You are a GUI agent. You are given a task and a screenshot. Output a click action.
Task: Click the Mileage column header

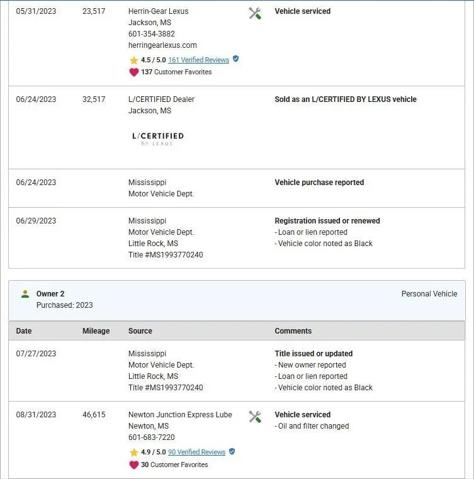click(96, 331)
